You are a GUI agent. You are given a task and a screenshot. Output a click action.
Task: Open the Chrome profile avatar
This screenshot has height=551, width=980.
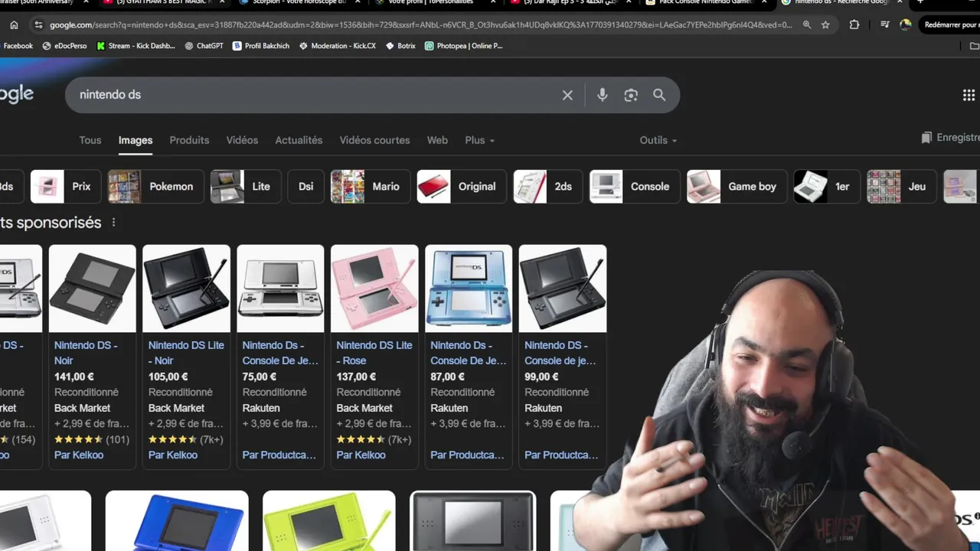pyautogui.click(x=906, y=24)
